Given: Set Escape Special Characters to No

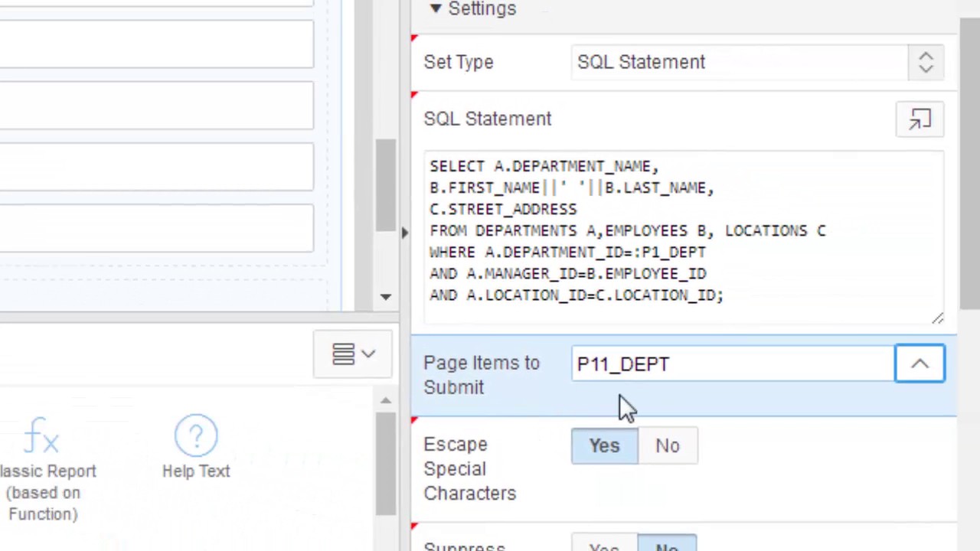Looking at the screenshot, I should 667,445.
